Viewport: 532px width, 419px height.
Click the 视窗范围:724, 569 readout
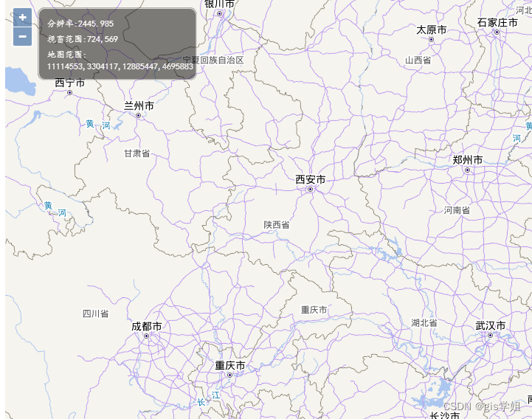[x=83, y=39]
